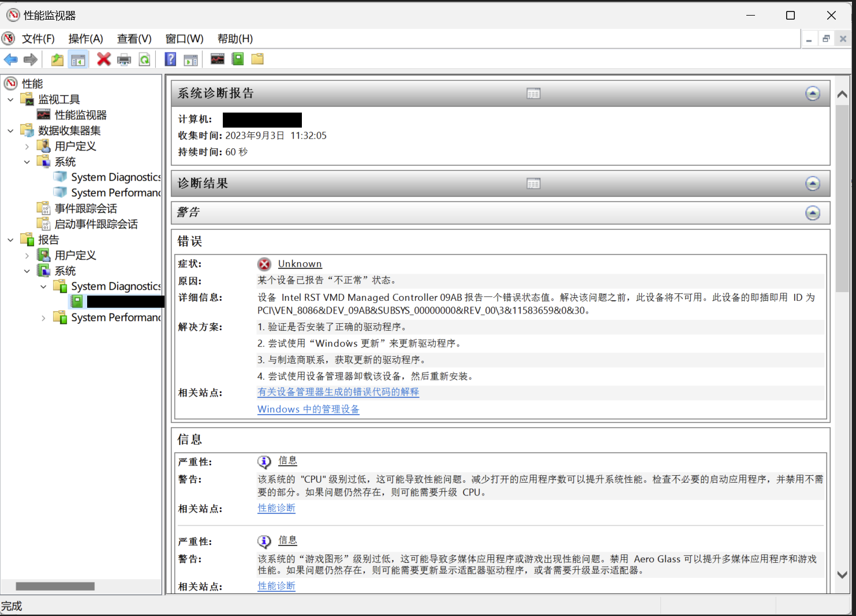Click the performance monitor graph toolbar icon
The height and width of the screenshot is (616, 856).
pos(218,59)
